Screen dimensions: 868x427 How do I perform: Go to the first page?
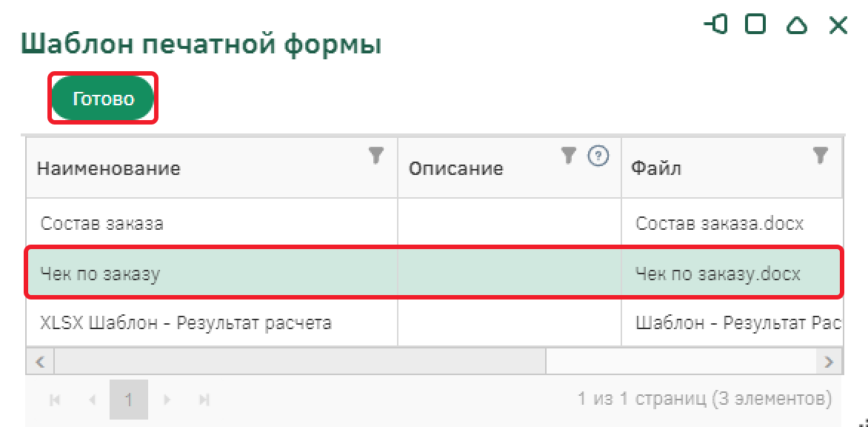point(54,400)
